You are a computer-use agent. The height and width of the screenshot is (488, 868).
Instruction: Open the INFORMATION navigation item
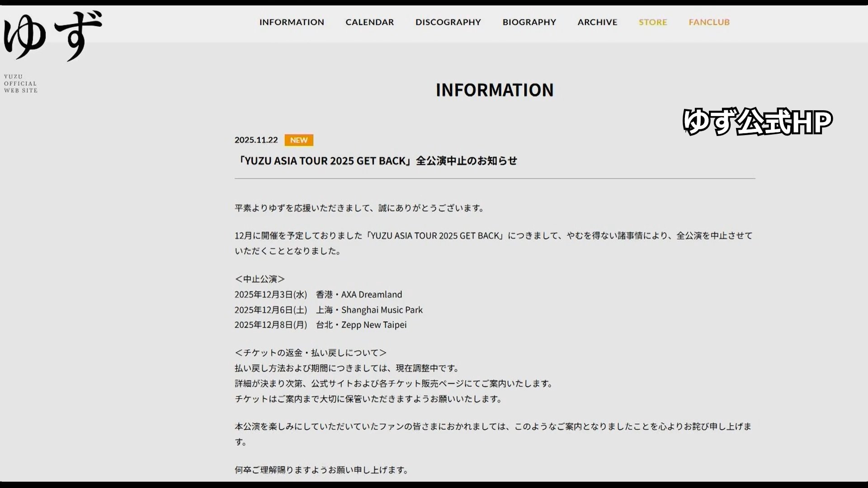click(x=291, y=22)
